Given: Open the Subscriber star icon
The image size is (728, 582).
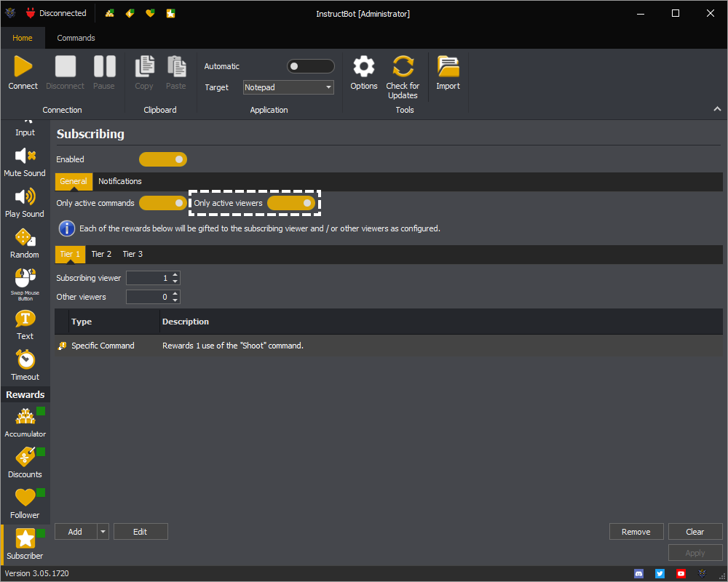Looking at the screenshot, I should (x=25, y=538).
